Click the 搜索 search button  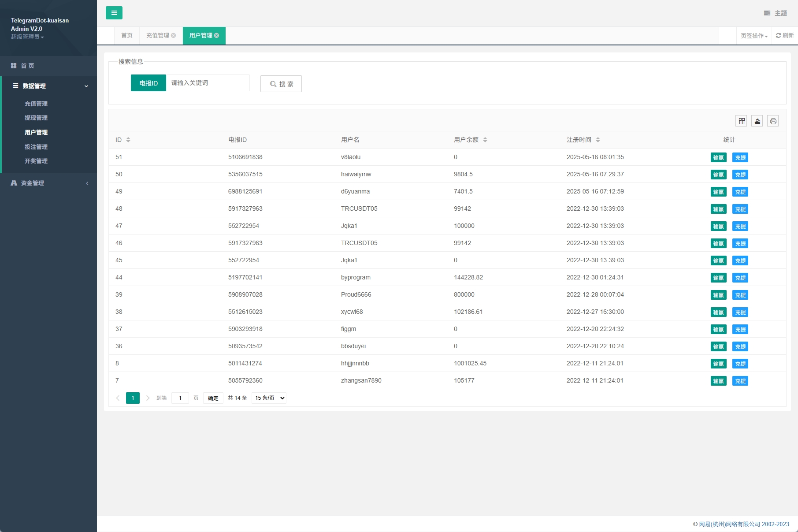281,84
